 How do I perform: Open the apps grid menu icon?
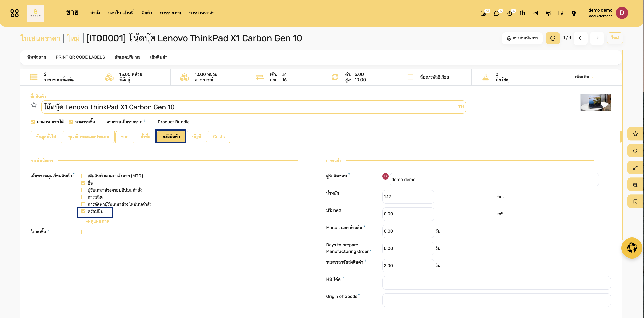[x=14, y=13]
